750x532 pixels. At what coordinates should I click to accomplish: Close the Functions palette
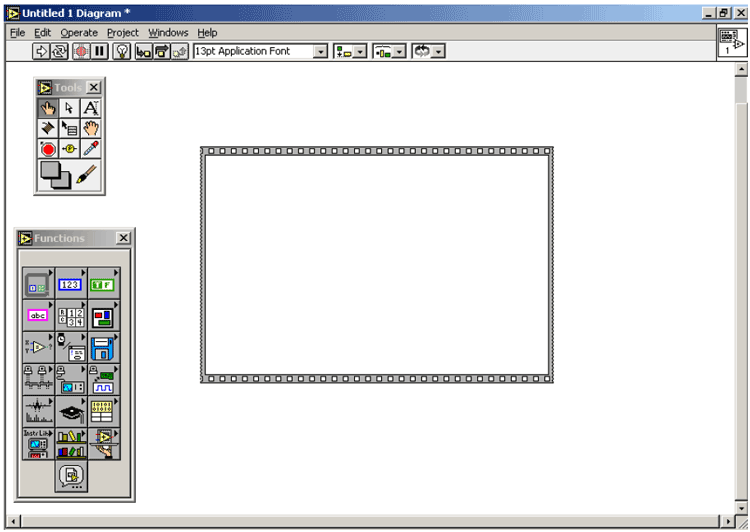click(123, 238)
